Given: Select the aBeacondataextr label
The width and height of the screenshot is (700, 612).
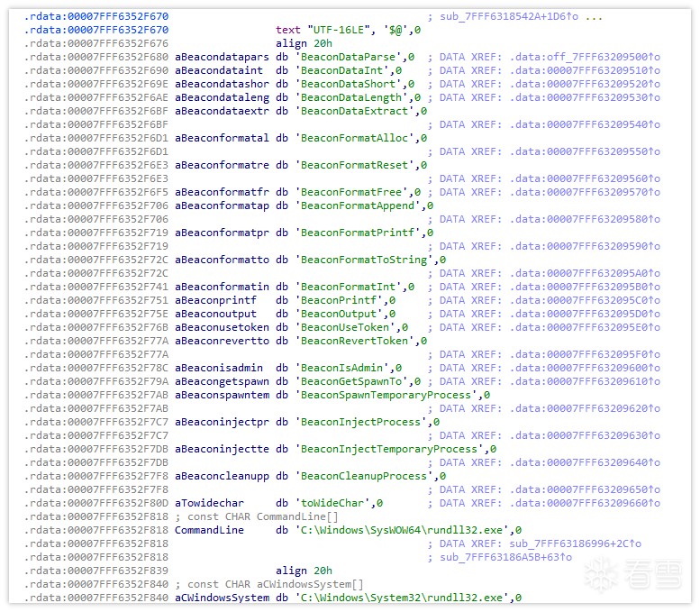Looking at the screenshot, I should click(x=222, y=111).
